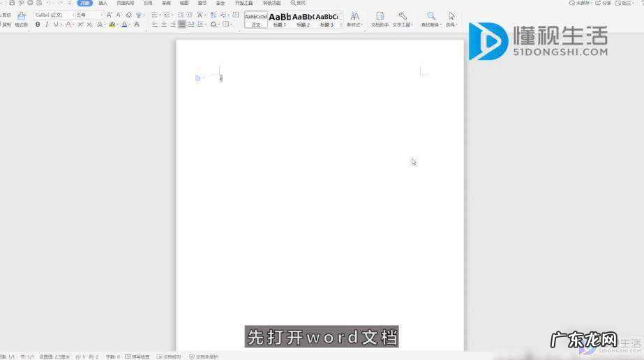The width and height of the screenshot is (644, 360).
Task: Apply the Heading 3 style
Action: [x=327, y=20]
